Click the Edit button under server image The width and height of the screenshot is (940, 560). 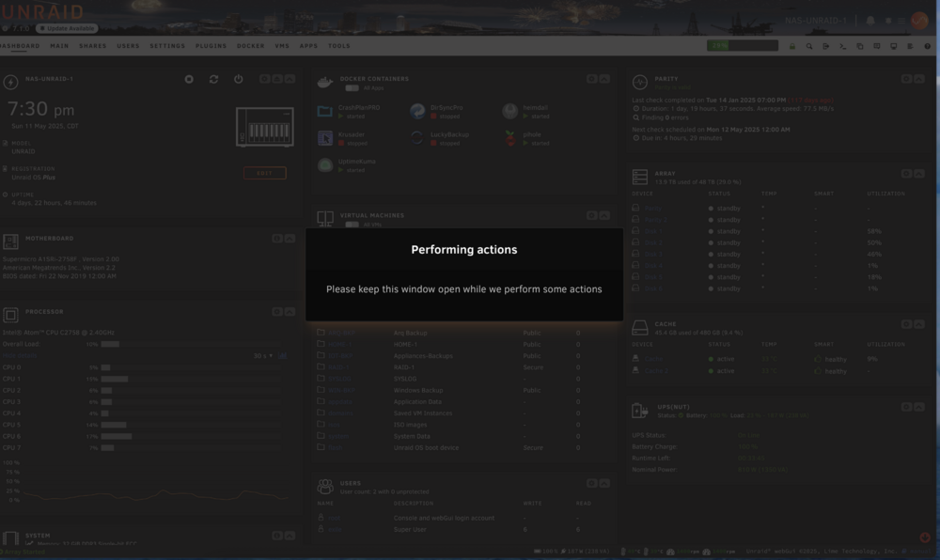(x=264, y=173)
